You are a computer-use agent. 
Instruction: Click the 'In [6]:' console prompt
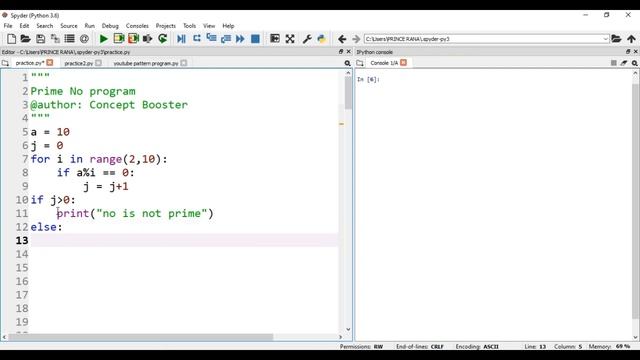[x=368, y=79]
